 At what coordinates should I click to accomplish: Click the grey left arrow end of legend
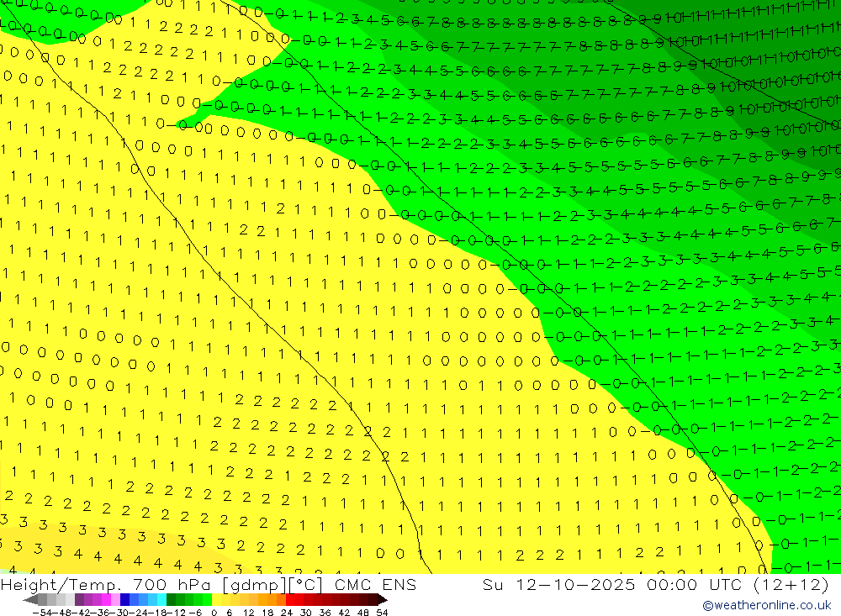[30, 599]
